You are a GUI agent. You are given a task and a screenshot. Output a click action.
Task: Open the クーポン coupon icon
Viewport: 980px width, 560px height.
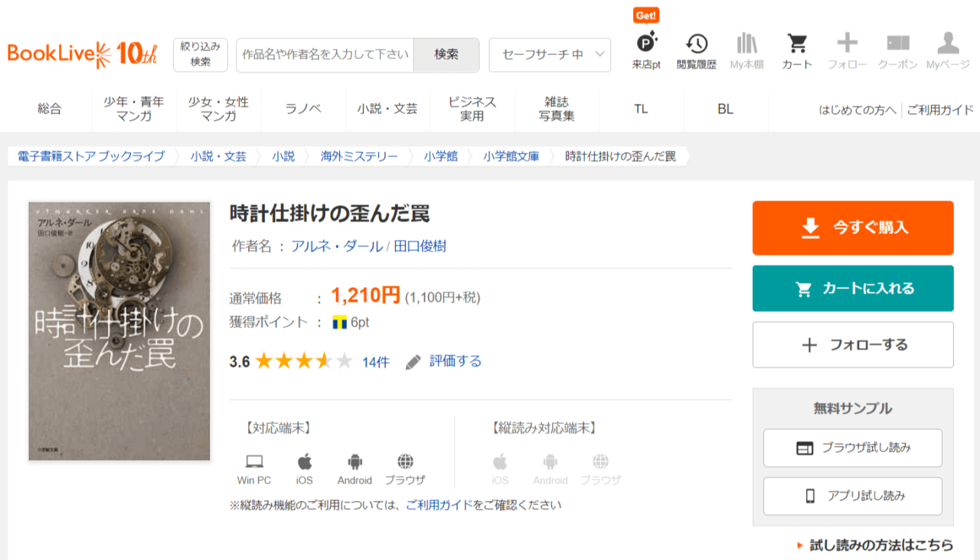(897, 44)
